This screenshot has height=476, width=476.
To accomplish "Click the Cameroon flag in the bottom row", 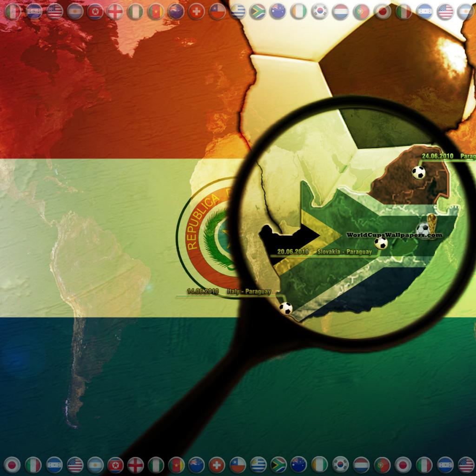I will (x=176, y=464).
